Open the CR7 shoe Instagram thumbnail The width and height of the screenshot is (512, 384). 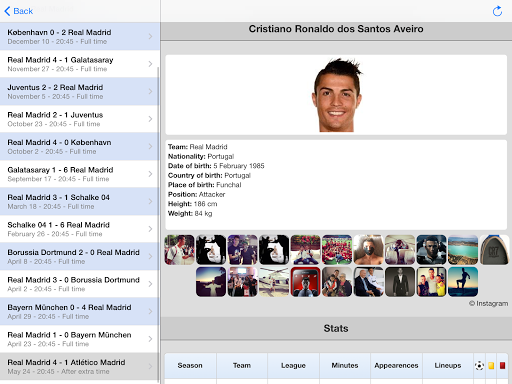(494, 250)
